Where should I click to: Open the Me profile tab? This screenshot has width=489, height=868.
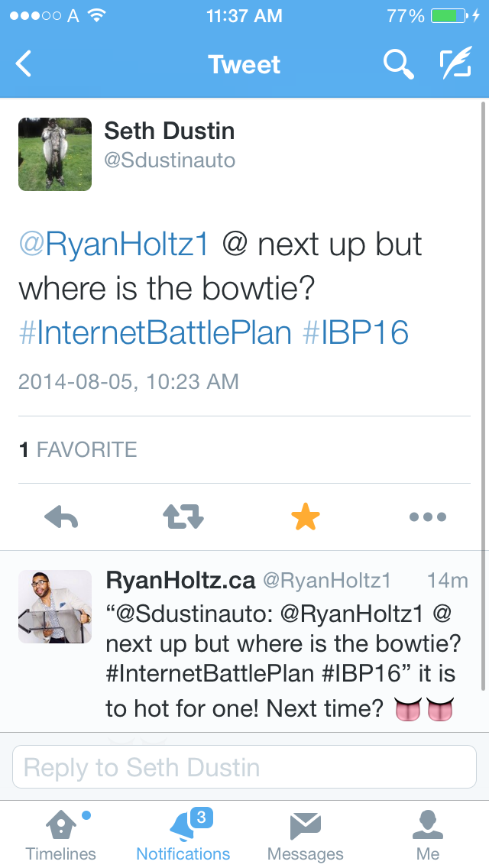click(x=428, y=836)
